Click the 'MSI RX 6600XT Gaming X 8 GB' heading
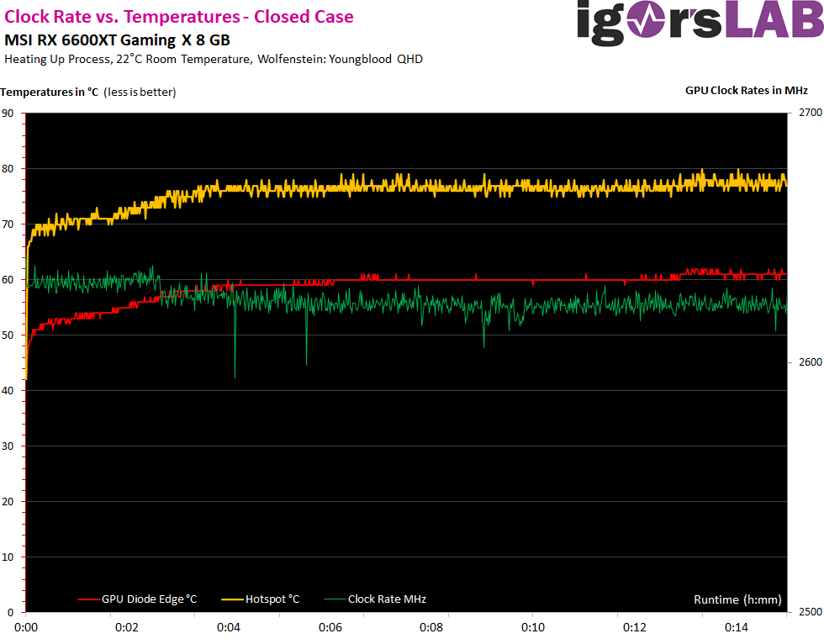The width and height of the screenshot is (824, 644). [117, 40]
